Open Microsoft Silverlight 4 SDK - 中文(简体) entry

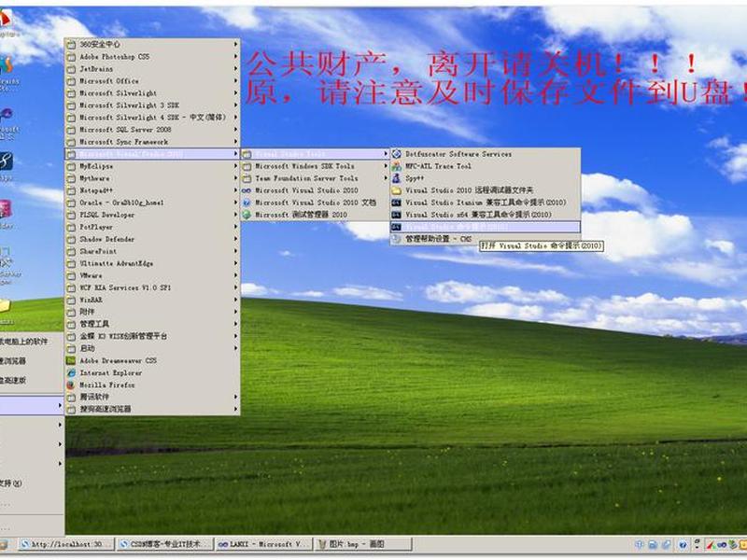(152, 118)
